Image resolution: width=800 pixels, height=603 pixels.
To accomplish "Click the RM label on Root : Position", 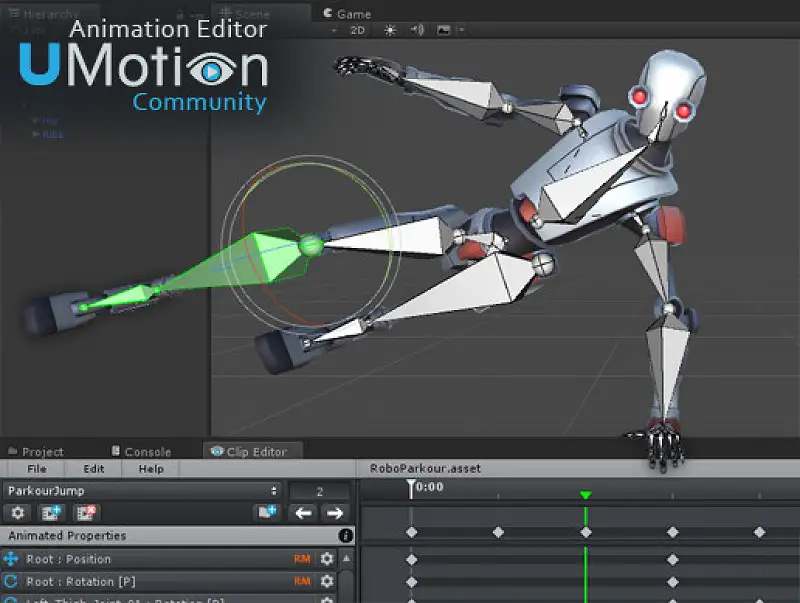I will pyautogui.click(x=302, y=559).
